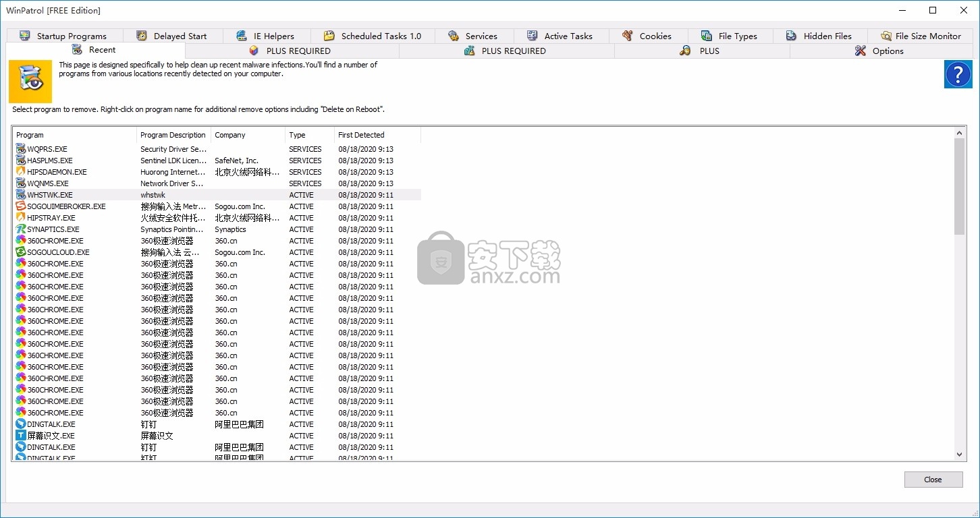Click the WHSTWK.EXE program icon
Image resolution: width=980 pixels, height=518 pixels.
(x=20, y=195)
